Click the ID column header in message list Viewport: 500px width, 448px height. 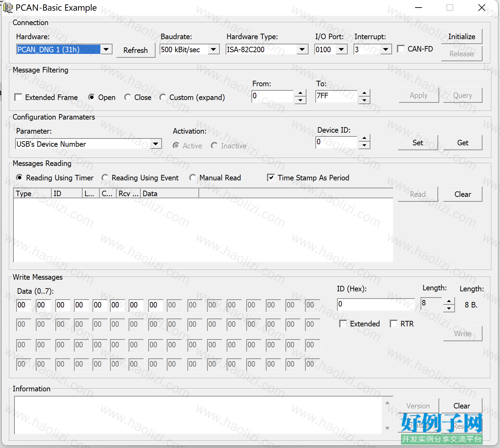click(x=67, y=193)
